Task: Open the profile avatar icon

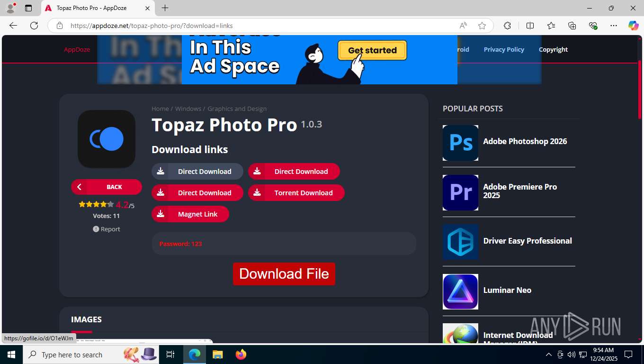Action: pyautogui.click(x=10, y=8)
